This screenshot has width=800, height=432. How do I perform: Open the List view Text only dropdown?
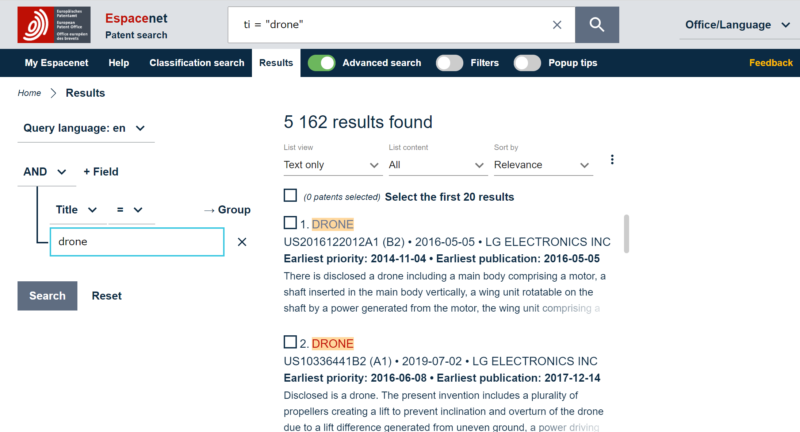click(332, 165)
